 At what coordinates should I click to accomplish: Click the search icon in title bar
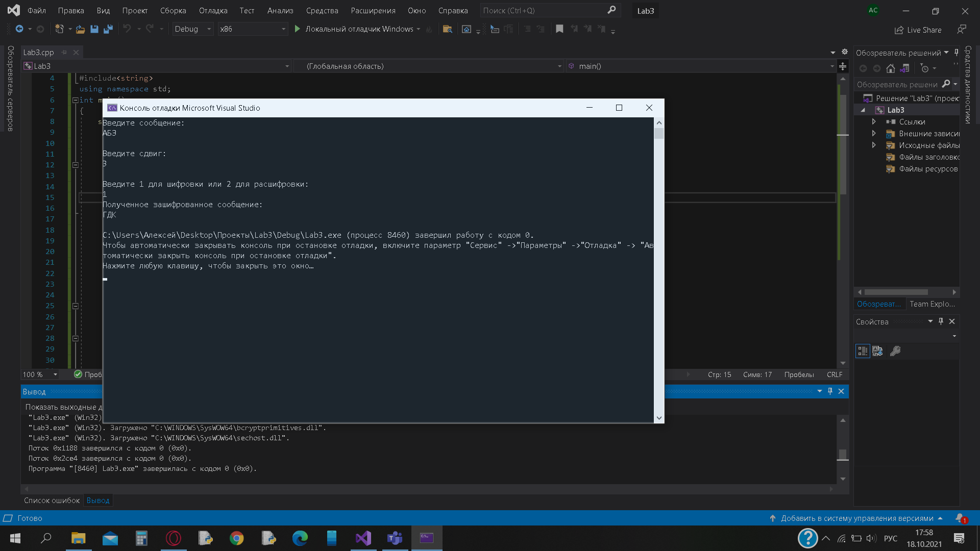611,10
